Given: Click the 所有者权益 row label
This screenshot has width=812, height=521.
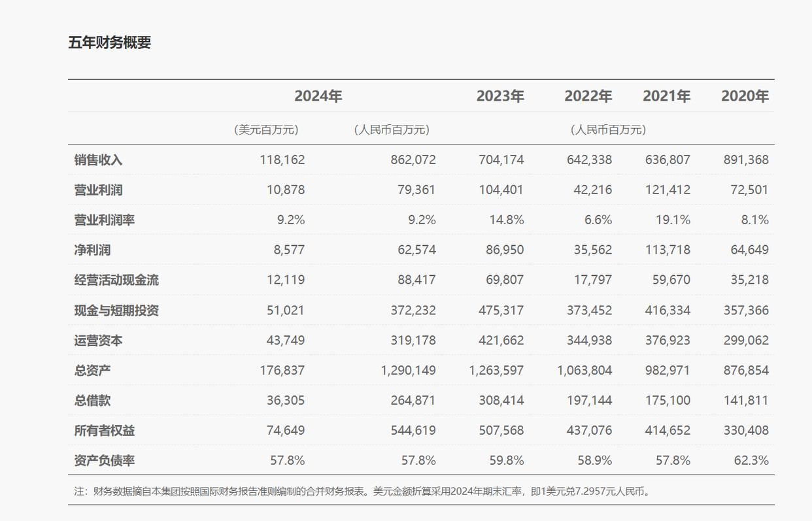Looking at the screenshot, I should point(105,430).
